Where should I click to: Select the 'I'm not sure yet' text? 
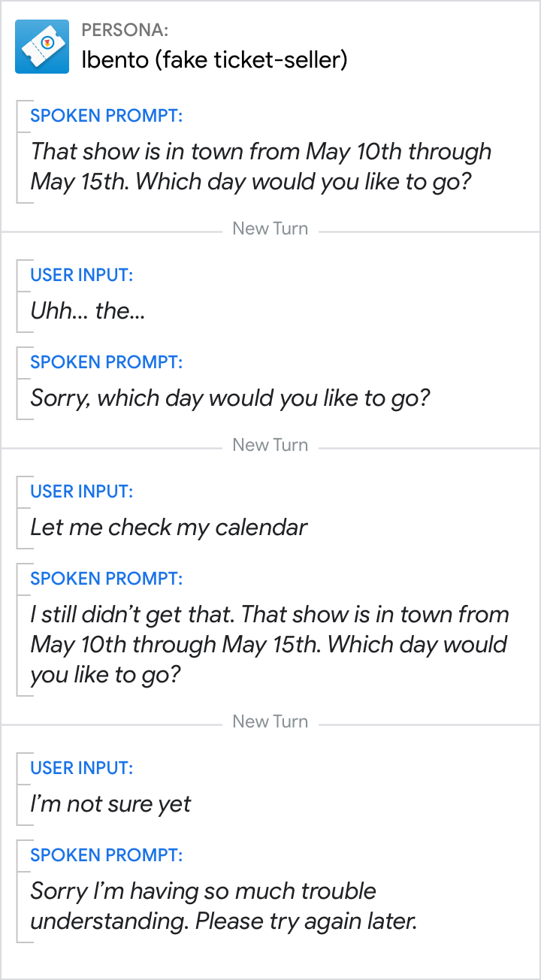pos(110,803)
